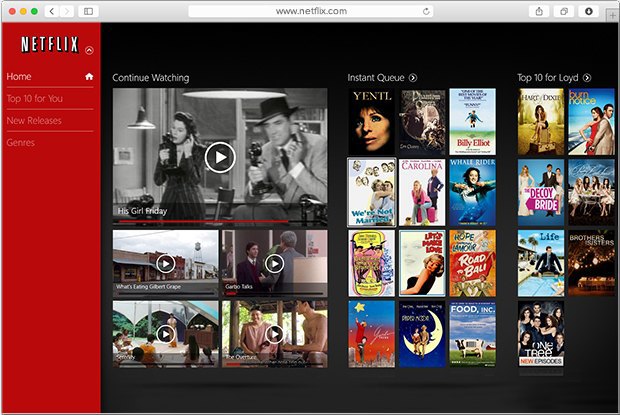Image resolution: width=620 pixels, height=415 pixels.
Task: Open the One Tree Hill poster
Action: tap(541, 334)
